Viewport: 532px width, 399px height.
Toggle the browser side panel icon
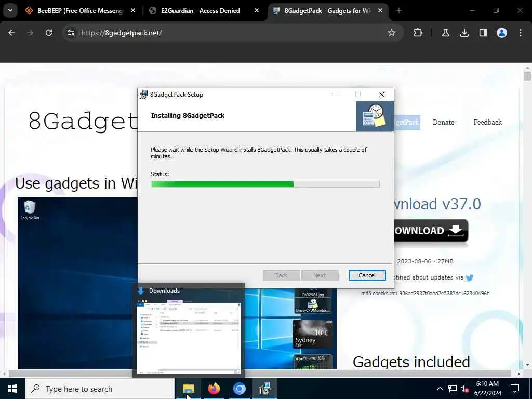click(x=483, y=33)
